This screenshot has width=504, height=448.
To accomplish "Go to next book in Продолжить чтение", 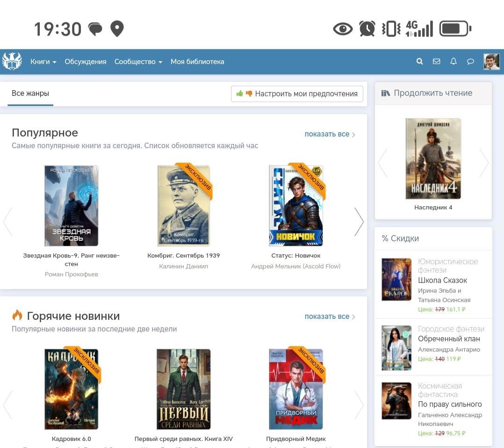I will [x=484, y=163].
